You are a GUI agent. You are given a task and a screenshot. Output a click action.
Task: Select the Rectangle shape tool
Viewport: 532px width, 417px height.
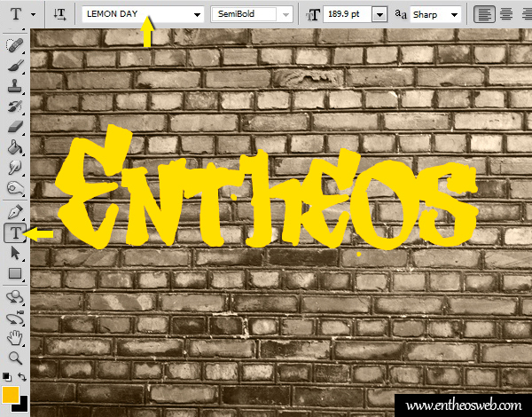pos(14,274)
